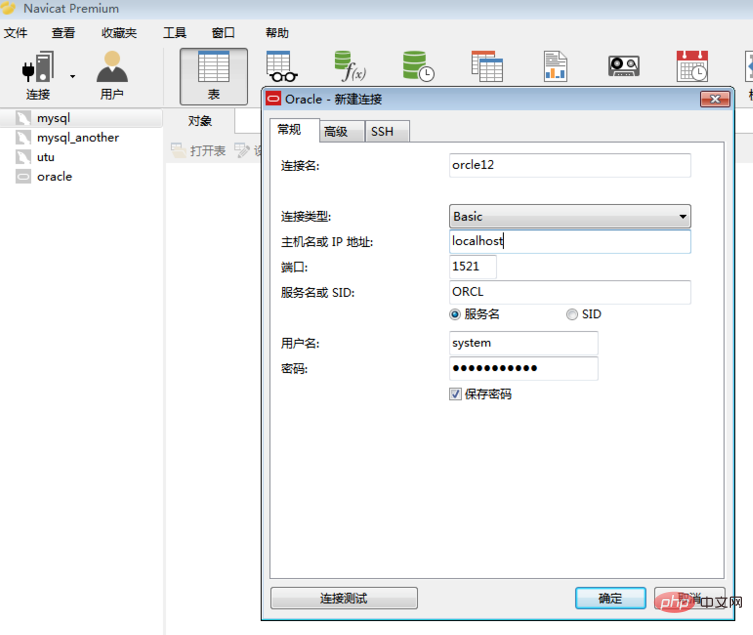Click the 连接测试 button
The height and width of the screenshot is (635, 753).
click(344, 598)
